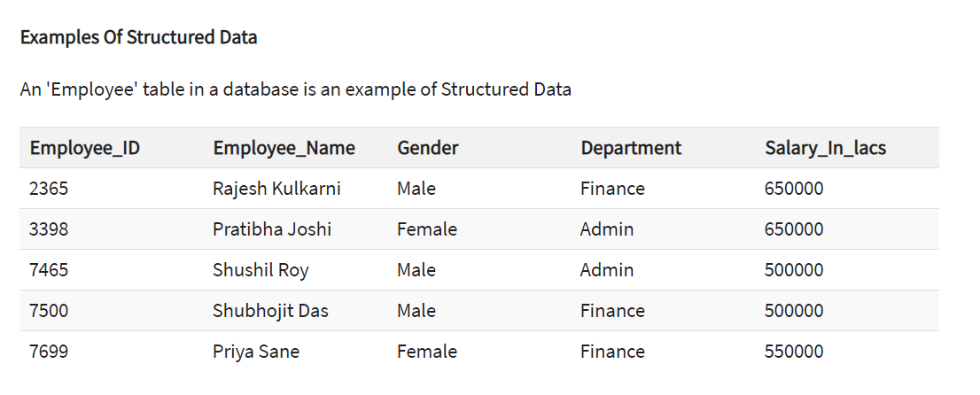Select employee ID 7699 cell
The width and height of the screenshot is (980, 395).
coord(49,352)
